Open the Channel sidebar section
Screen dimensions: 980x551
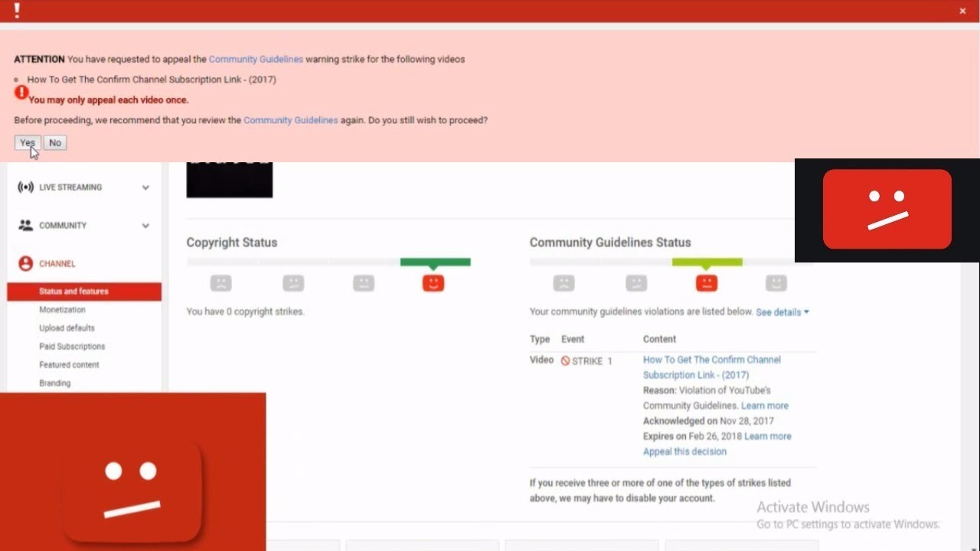[57, 264]
